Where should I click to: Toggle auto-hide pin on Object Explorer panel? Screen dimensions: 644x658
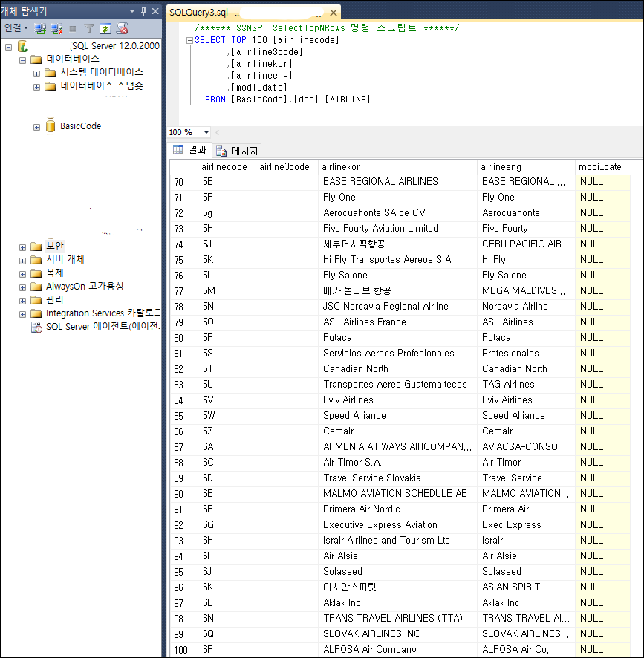coord(143,11)
